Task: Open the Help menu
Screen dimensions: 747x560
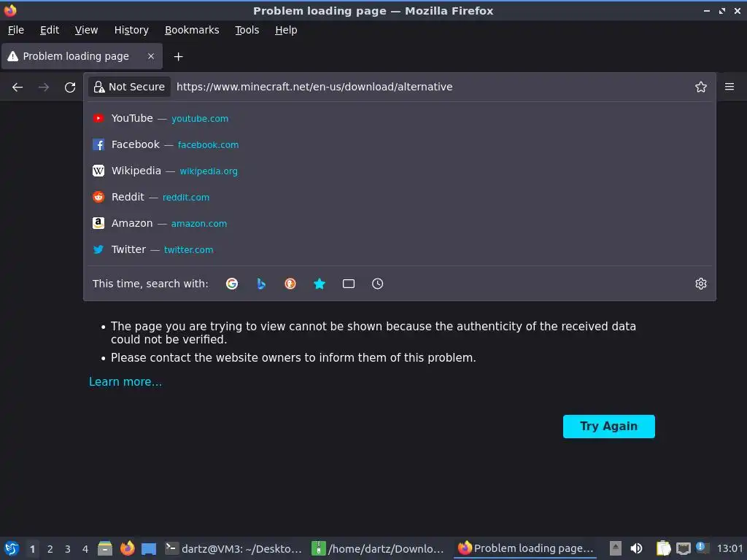Action: coord(286,30)
